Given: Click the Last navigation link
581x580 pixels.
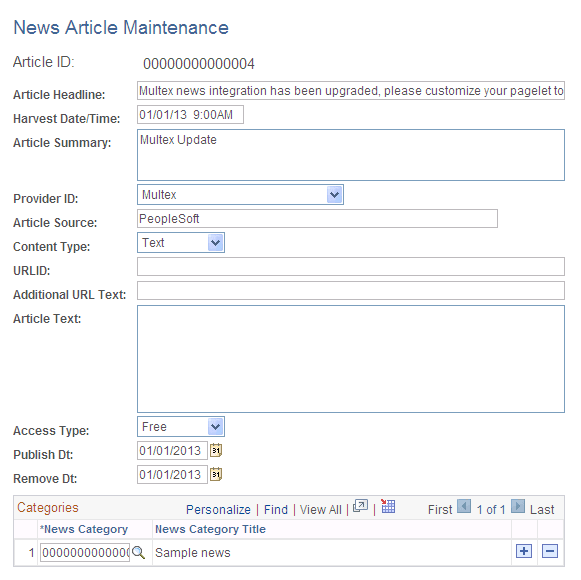Looking at the screenshot, I should click(x=542, y=510).
